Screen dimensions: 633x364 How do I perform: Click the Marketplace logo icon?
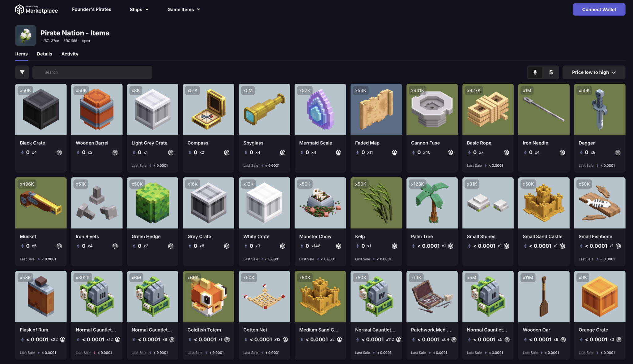coord(19,10)
